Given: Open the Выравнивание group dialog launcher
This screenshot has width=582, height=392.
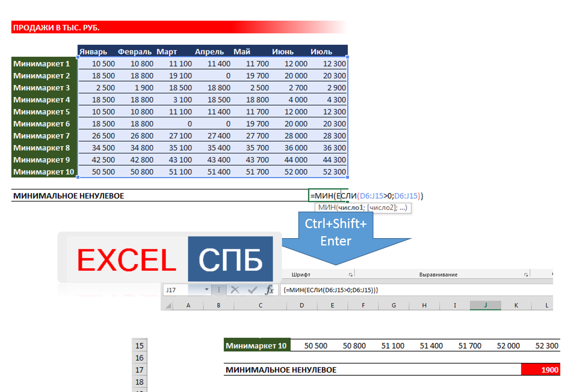Looking at the screenshot, I should point(526,275).
